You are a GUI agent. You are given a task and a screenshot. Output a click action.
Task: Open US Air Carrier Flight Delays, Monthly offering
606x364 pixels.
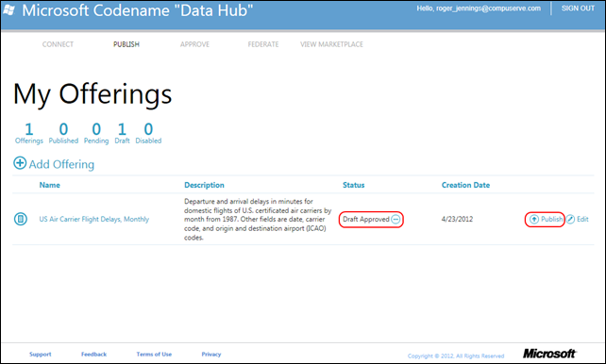pyautogui.click(x=93, y=220)
